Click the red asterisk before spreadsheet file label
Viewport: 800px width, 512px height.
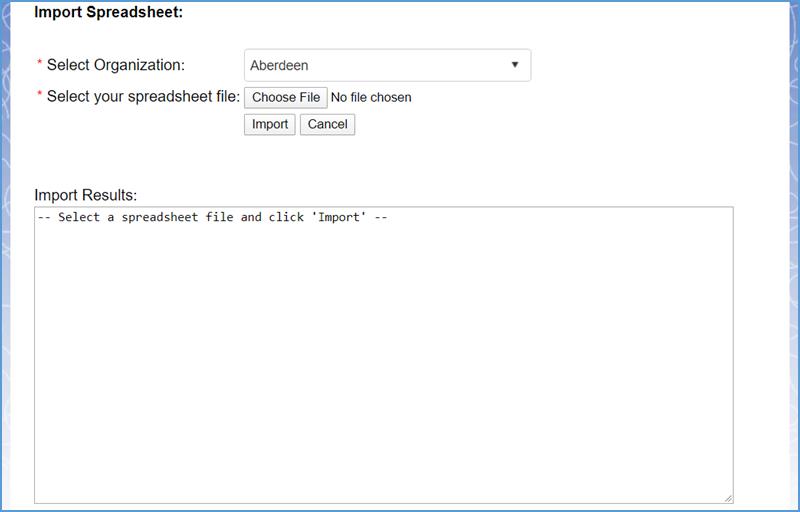point(40,97)
